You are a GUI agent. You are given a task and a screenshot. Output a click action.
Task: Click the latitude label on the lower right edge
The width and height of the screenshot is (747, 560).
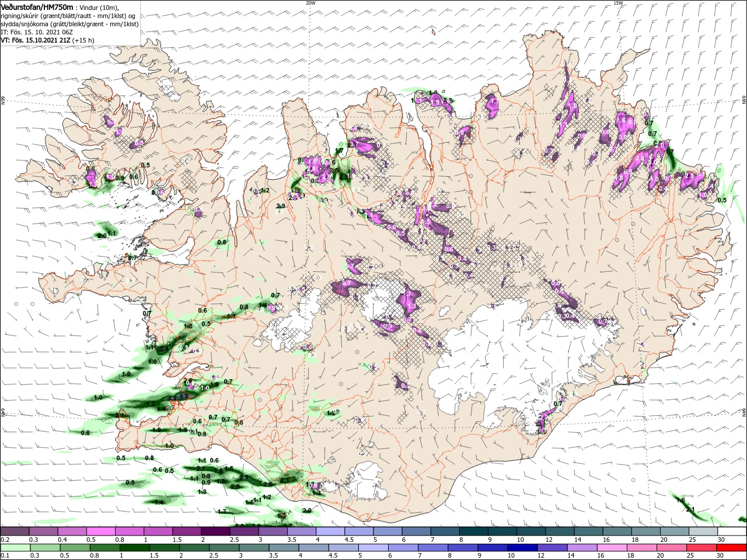(744, 413)
